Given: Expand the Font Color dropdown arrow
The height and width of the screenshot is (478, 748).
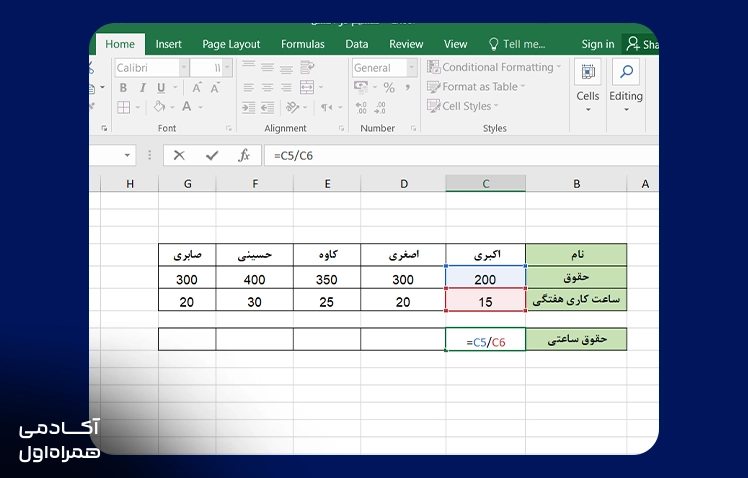Looking at the screenshot, I should (200, 107).
